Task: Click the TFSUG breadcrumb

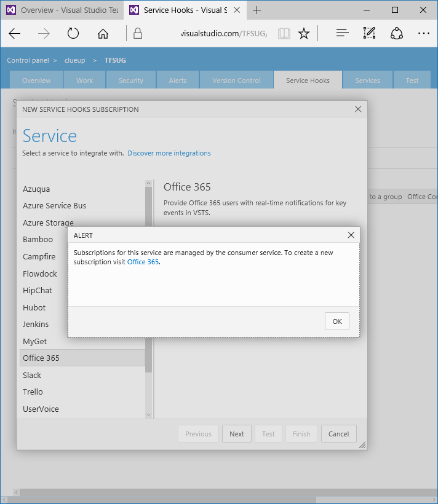Action: 115,60
